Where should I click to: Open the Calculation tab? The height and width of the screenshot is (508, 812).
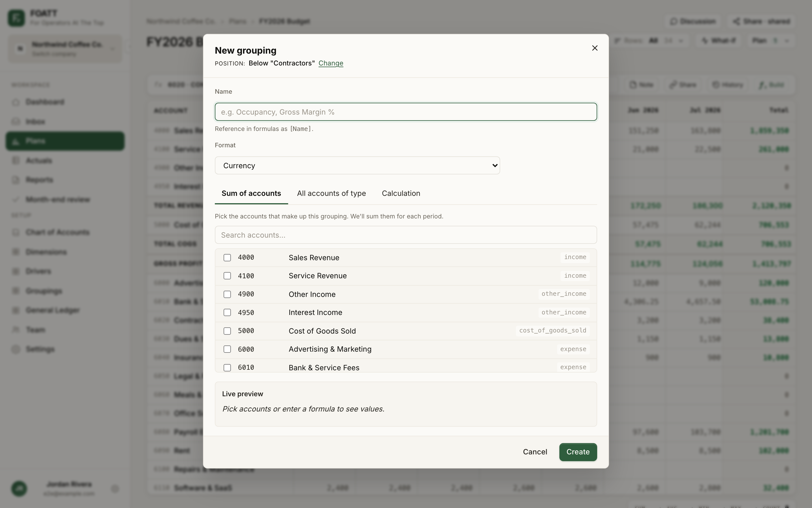(401, 194)
